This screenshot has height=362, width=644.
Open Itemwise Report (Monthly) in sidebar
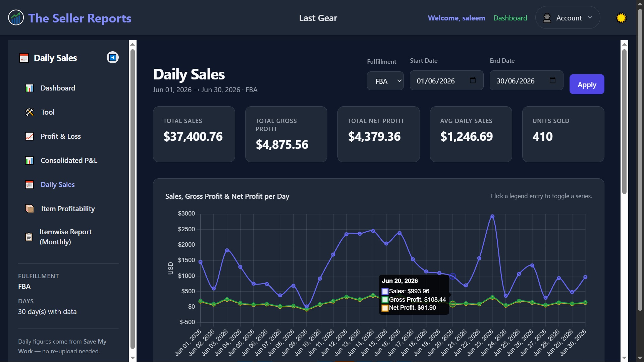click(x=68, y=237)
